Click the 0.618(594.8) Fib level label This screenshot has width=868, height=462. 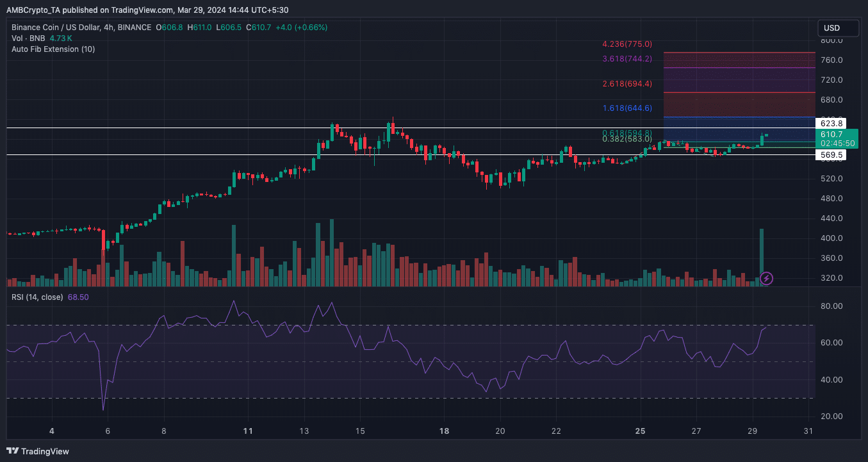(x=627, y=133)
